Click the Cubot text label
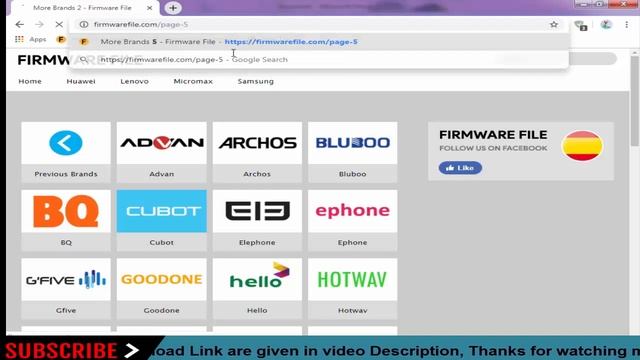The height and width of the screenshot is (360, 640). [x=162, y=242]
